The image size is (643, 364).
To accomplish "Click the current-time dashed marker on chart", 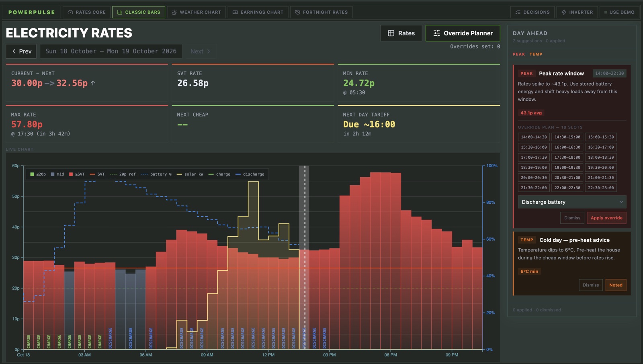I will coord(305,257).
